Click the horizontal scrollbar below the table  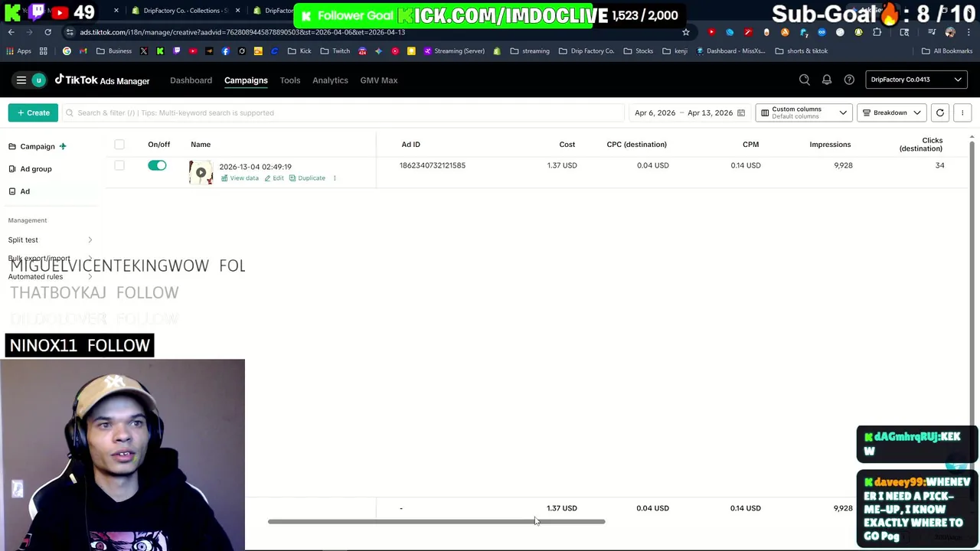click(436, 522)
